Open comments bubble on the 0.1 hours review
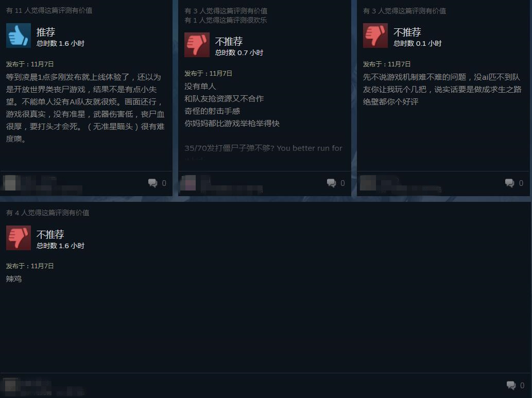 coord(510,183)
